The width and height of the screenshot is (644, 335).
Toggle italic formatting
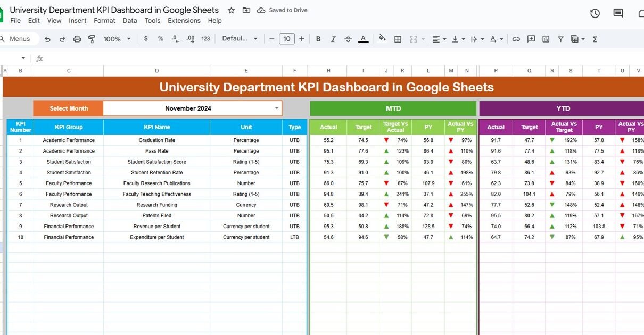tap(333, 39)
